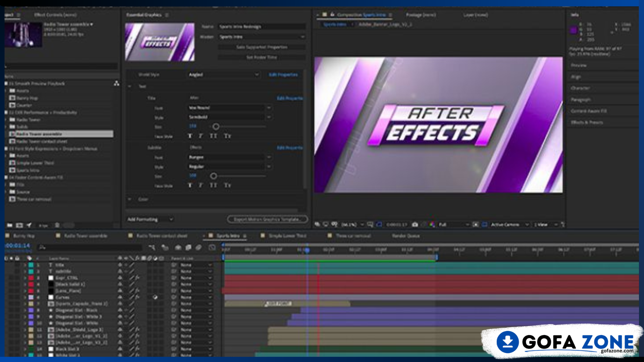This screenshot has height=362, width=644.
Task: Click the Title faux bold icon
Action: click(190, 136)
